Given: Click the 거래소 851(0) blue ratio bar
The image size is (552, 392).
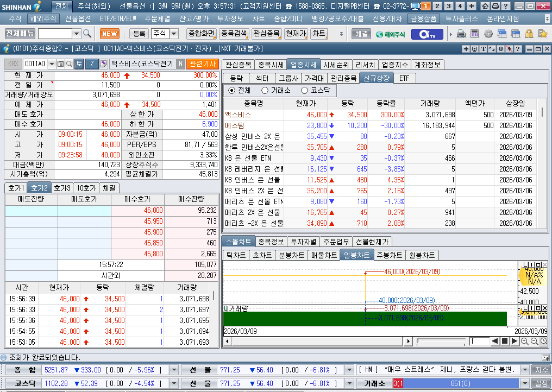Looking at the screenshot, I should pyautogui.click(x=461, y=383).
